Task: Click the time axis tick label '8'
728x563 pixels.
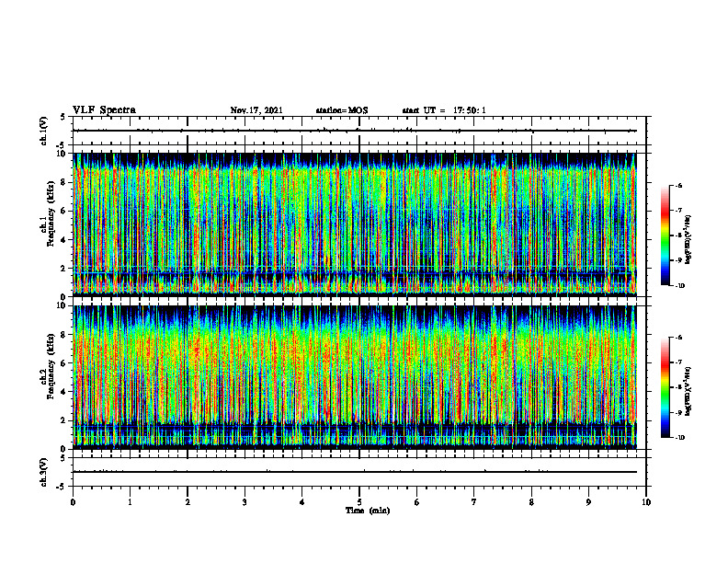Action: click(531, 502)
